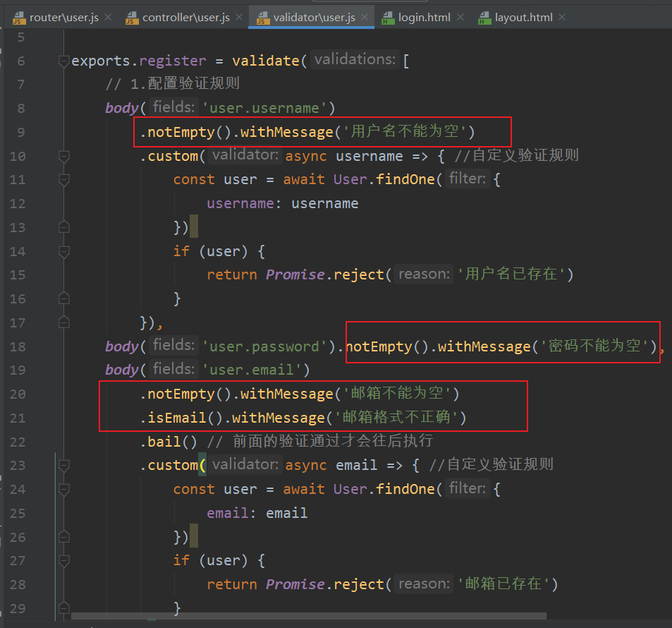The width and height of the screenshot is (672, 628).
Task: Click the fold end marker at line 13
Action: 64,227
